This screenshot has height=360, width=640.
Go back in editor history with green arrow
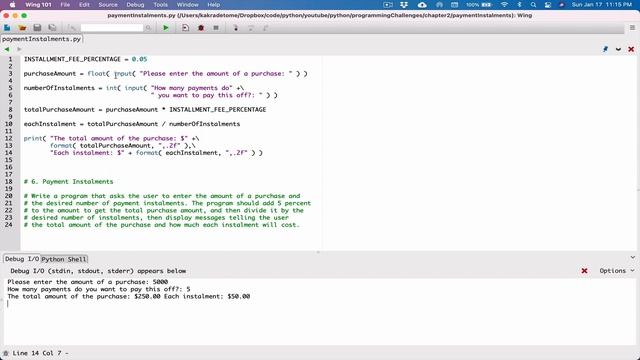tap(7, 49)
